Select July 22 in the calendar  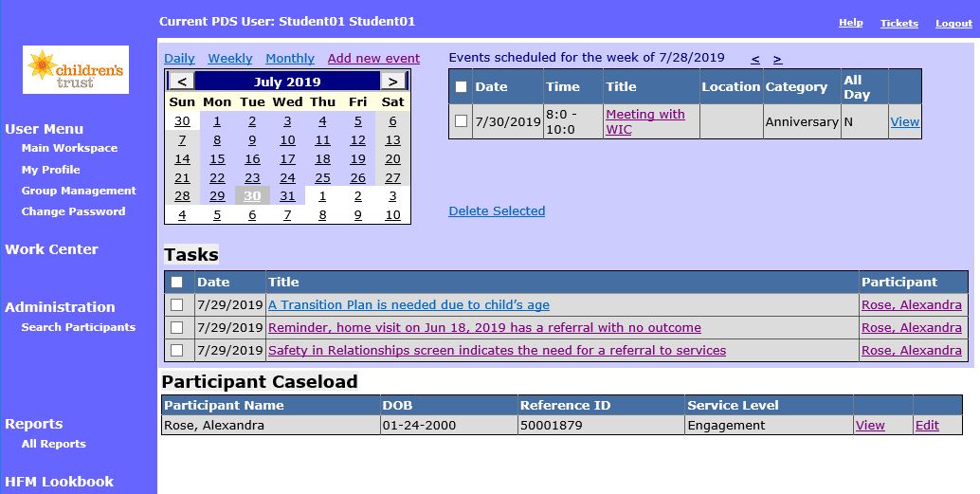[217, 177]
